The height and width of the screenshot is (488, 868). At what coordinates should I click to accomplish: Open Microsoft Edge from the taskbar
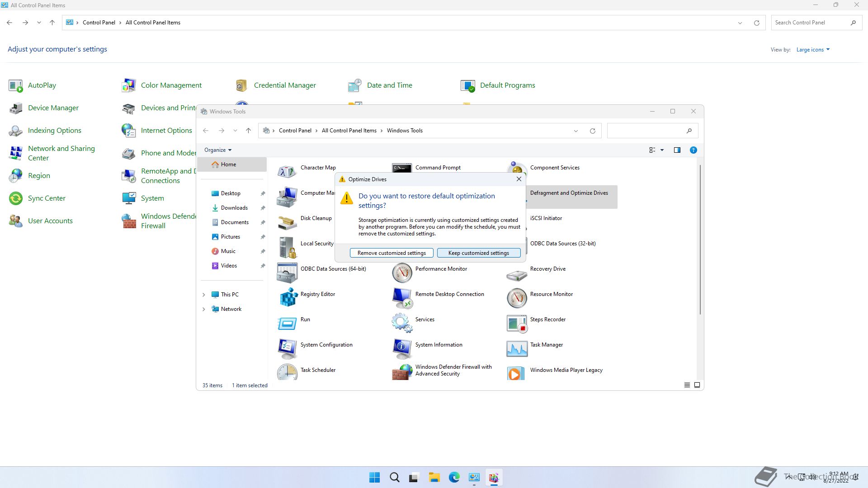click(454, 477)
